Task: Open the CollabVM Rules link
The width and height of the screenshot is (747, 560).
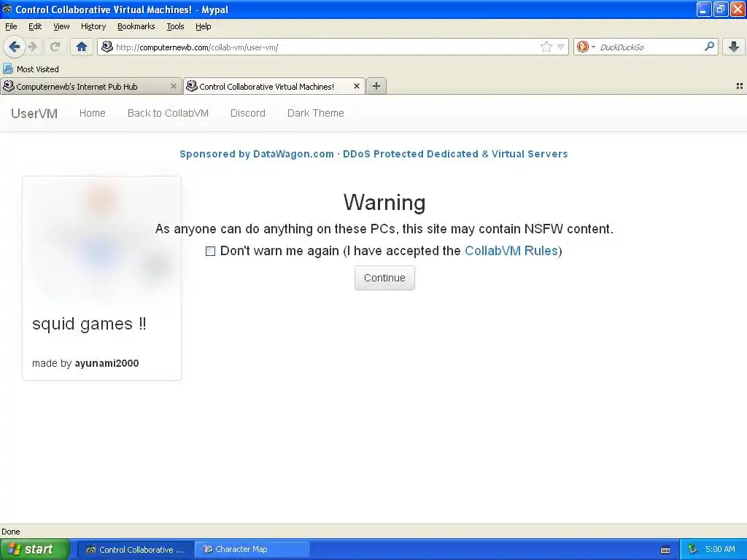Action: pos(511,251)
